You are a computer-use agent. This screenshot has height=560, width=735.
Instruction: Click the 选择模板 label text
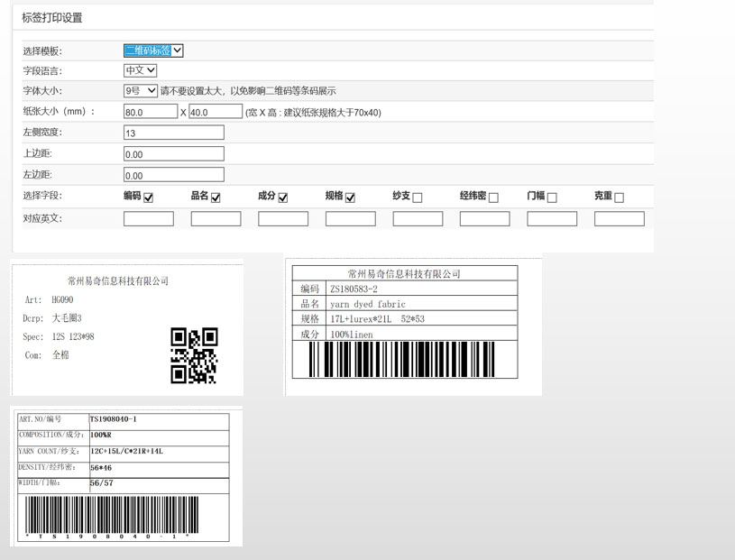click(x=42, y=51)
